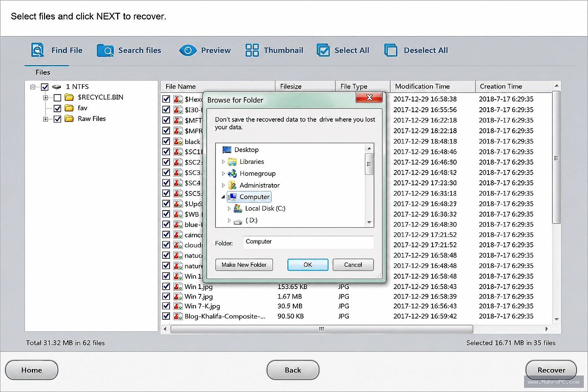Click the Desktop icon in Browse dialog
The image size is (588, 392).
click(x=227, y=150)
